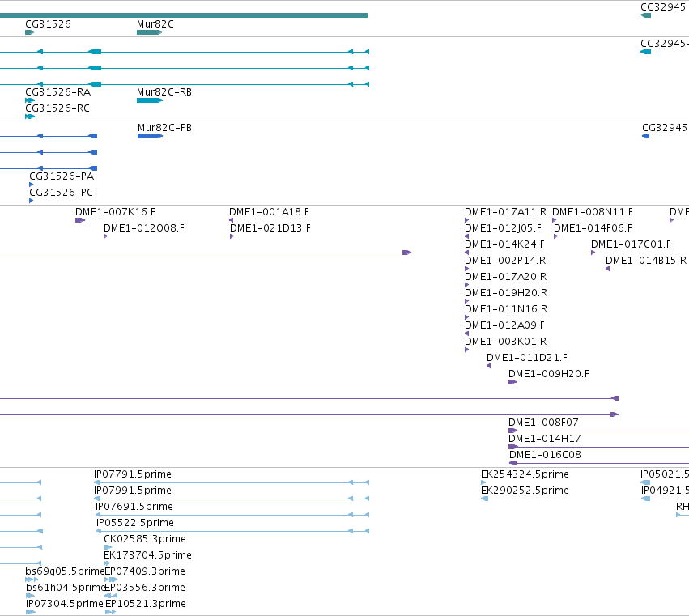Screen dimensions: 689x616
Task: Click the DME1-014K24.F label
Action: (505, 244)
